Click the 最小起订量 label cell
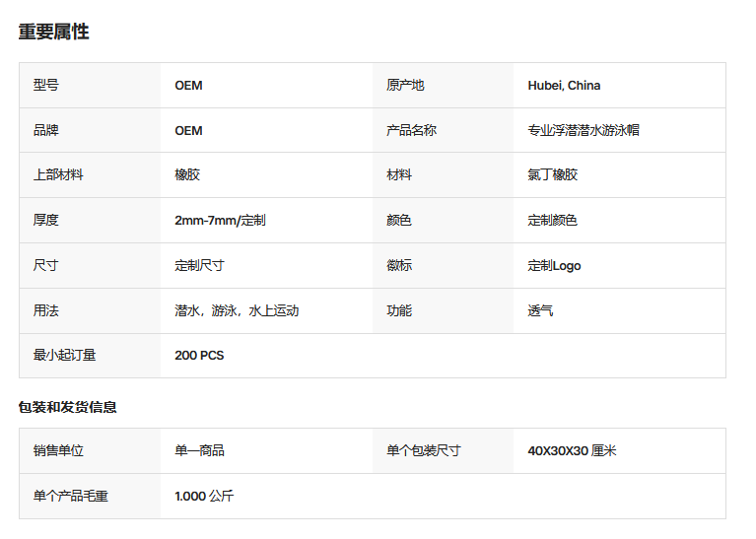The image size is (756, 539). [x=90, y=356]
